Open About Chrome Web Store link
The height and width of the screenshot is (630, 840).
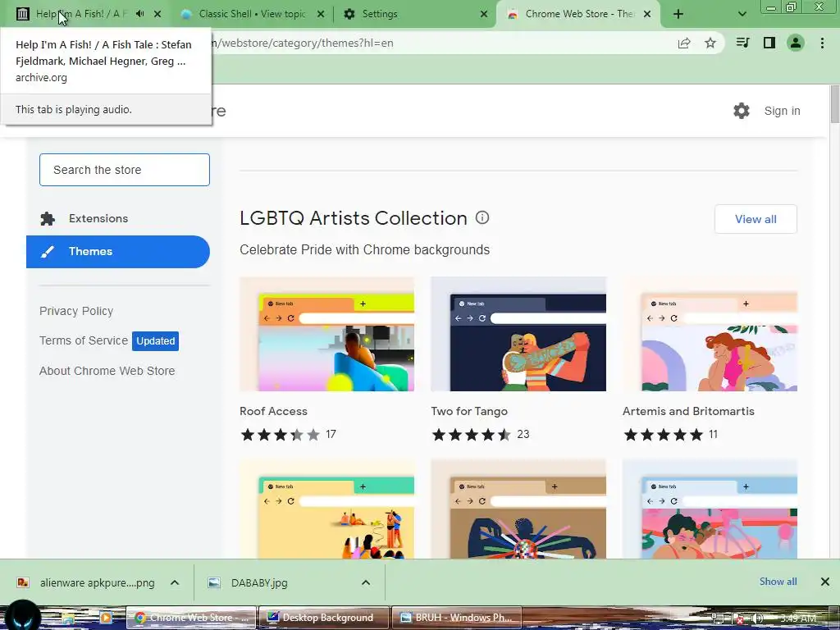point(107,371)
